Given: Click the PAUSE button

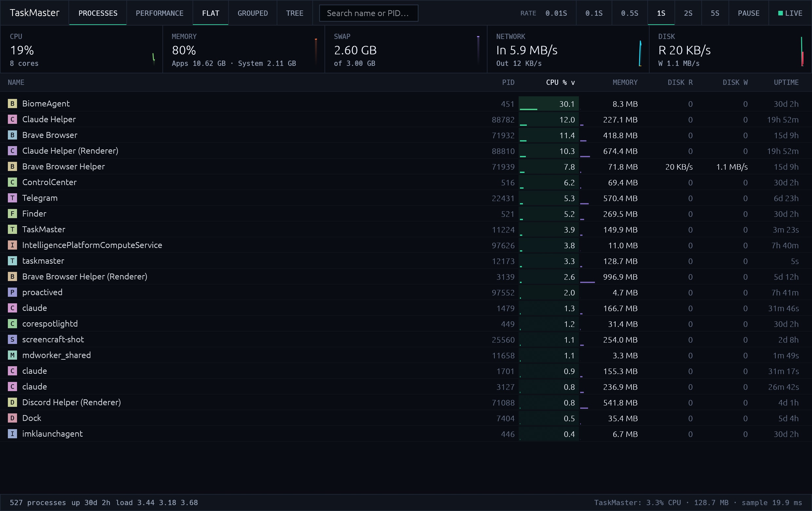Looking at the screenshot, I should 748,13.
